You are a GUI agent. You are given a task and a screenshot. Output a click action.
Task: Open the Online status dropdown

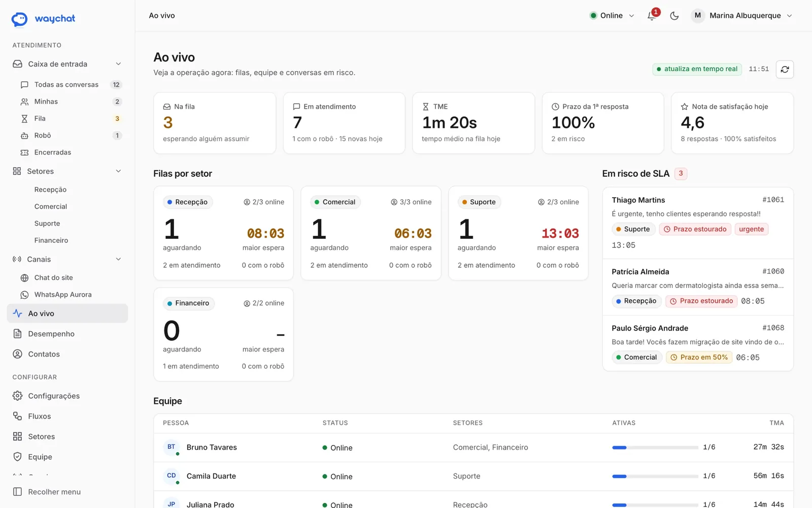612,16
